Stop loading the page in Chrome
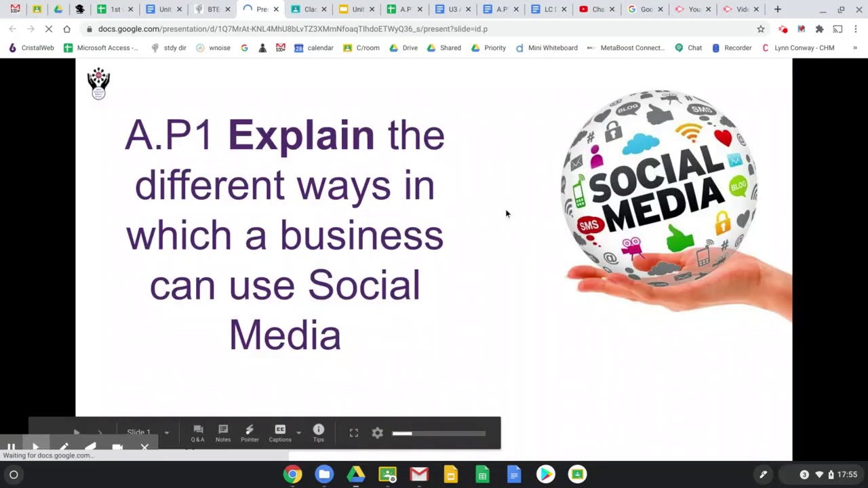The height and width of the screenshot is (488, 868). pos(48,29)
